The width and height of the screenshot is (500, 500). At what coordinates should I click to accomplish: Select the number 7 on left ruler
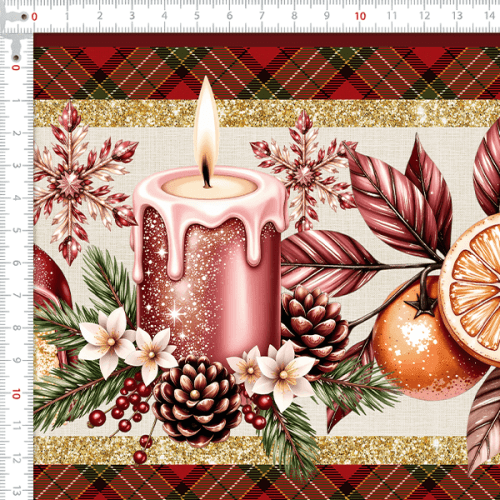pos(16,295)
